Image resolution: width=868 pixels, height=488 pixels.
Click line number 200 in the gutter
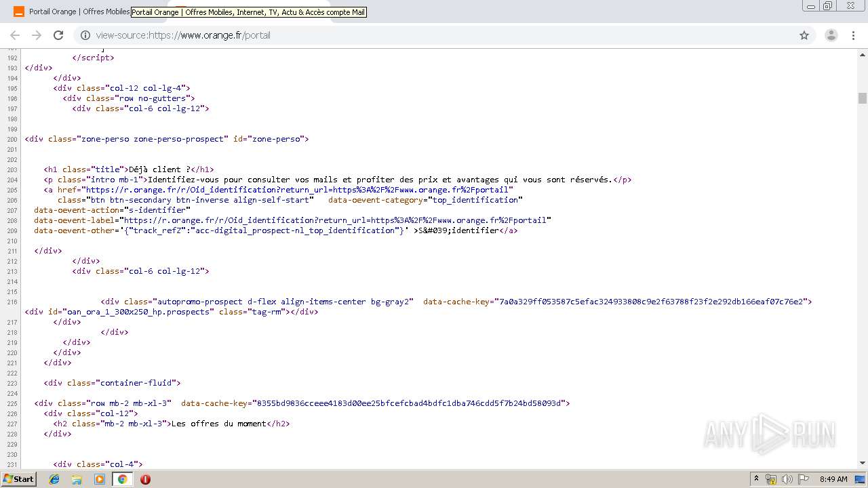click(x=12, y=139)
